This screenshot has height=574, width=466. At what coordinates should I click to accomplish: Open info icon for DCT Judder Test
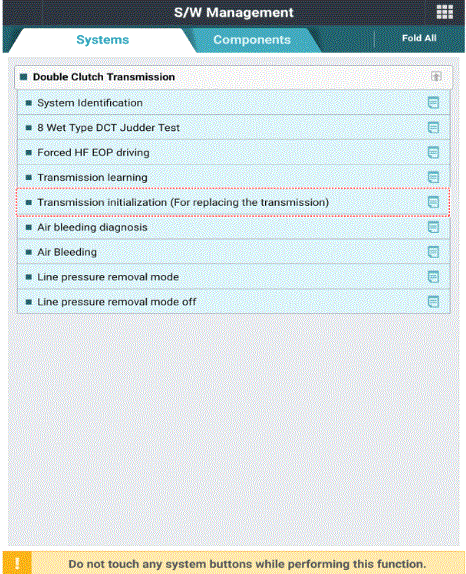(x=433, y=128)
